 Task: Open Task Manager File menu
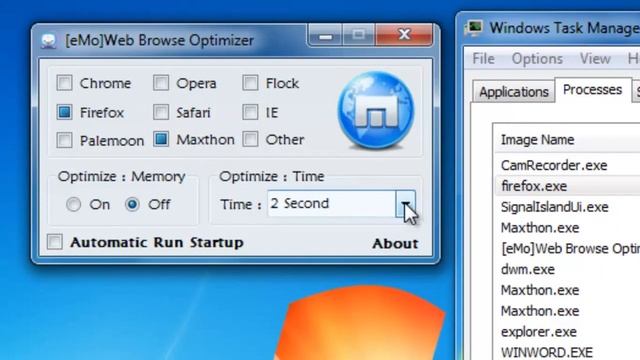pos(483,59)
